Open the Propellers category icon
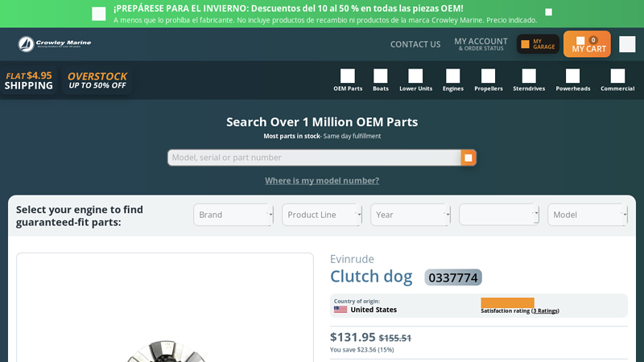 coord(488,76)
